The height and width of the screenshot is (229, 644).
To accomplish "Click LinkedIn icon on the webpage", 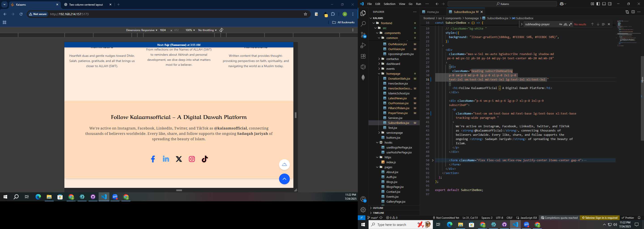I will pos(166,159).
